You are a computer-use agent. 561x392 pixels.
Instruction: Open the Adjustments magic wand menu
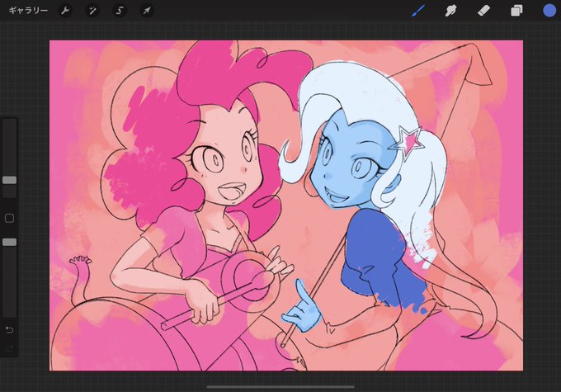click(92, 11)
